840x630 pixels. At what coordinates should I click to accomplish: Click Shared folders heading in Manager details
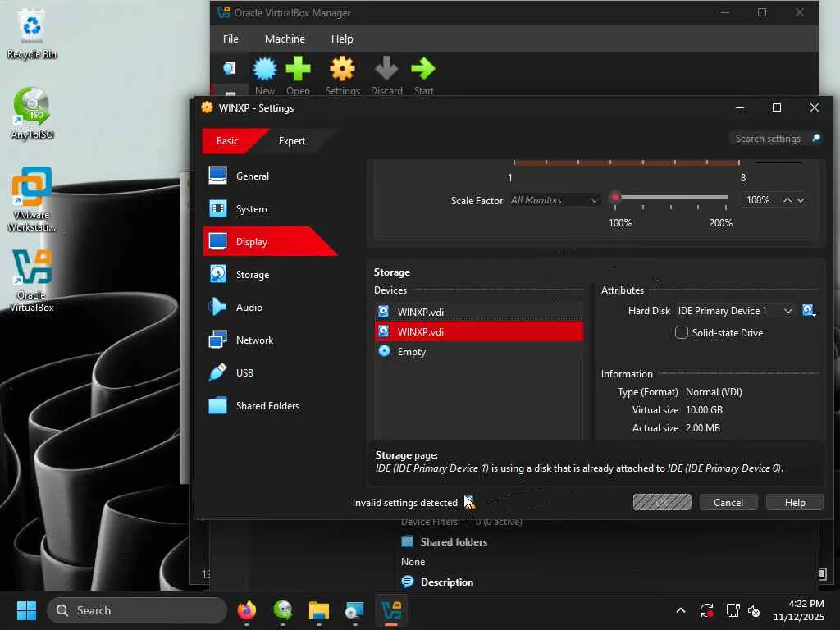454,541
